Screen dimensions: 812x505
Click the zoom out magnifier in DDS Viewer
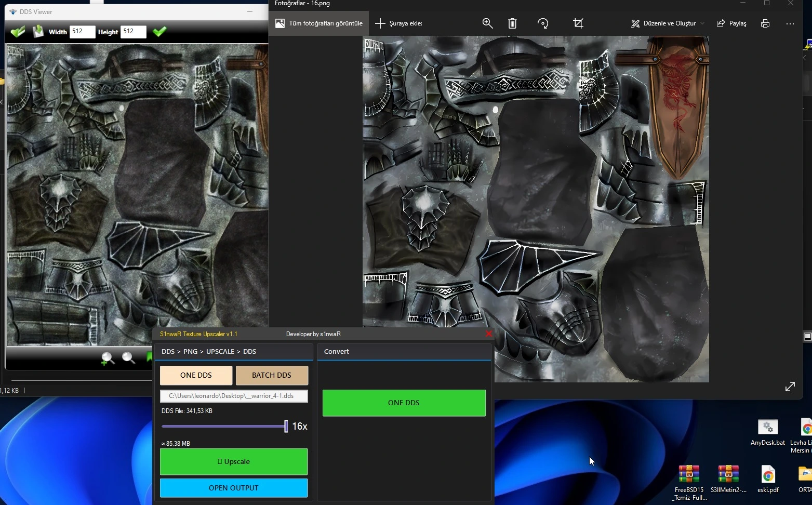coord(128,358)
